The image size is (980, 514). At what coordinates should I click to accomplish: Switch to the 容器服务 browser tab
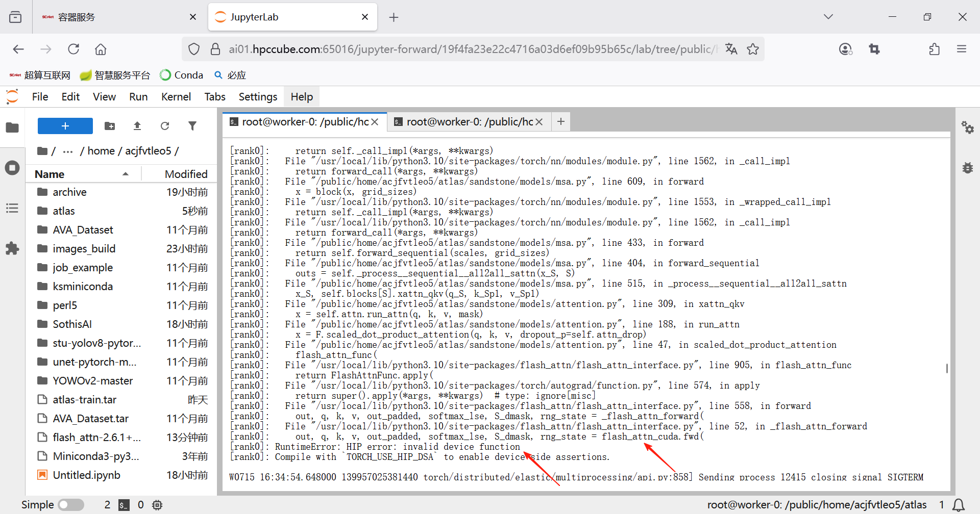coord(119,17)
